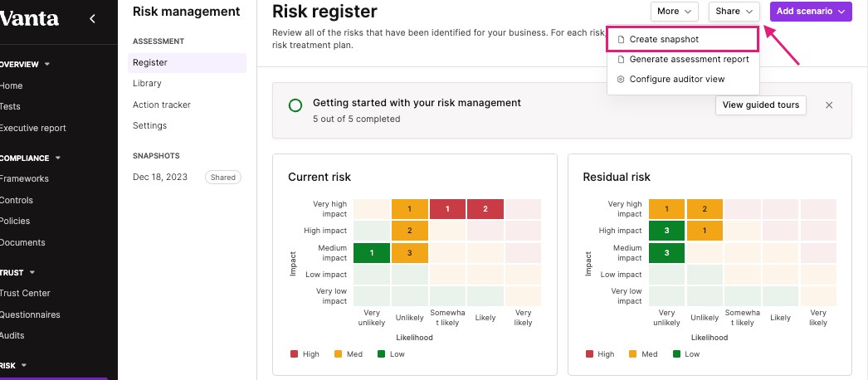Open Frameworks in sidebar
The height and width of the screenshot is (380, 868).
(x=24, y=178)
